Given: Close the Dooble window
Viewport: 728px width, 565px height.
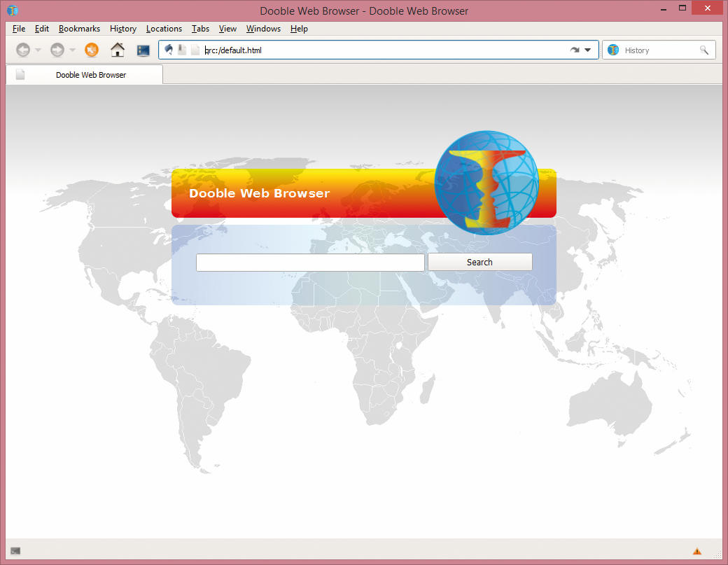Looking at the screenshot, I should pos(707,8).
